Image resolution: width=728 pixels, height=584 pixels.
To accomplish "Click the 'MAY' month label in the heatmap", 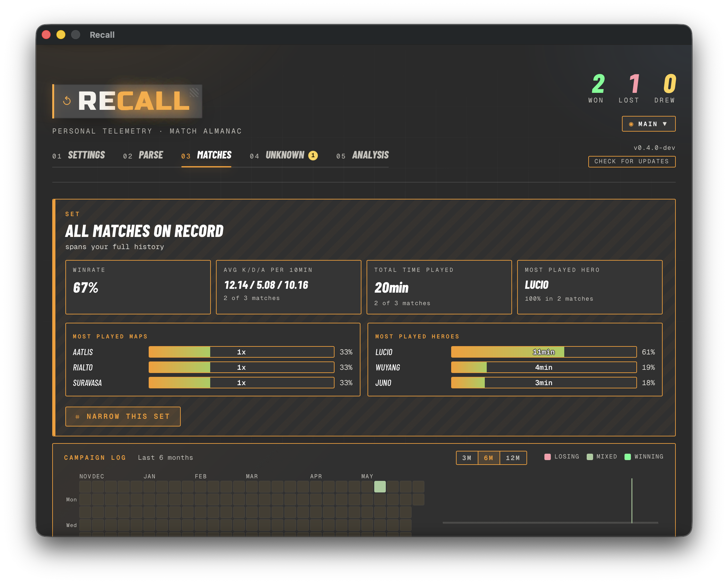I will [367, 476].
